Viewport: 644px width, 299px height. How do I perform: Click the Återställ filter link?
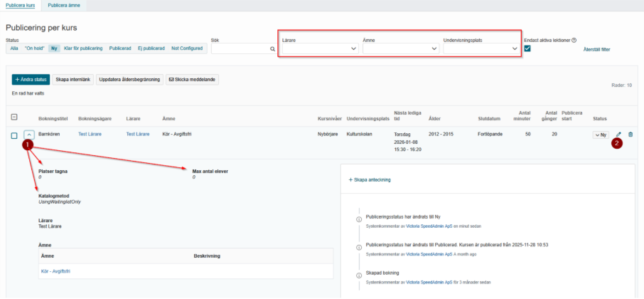point(597,49)
